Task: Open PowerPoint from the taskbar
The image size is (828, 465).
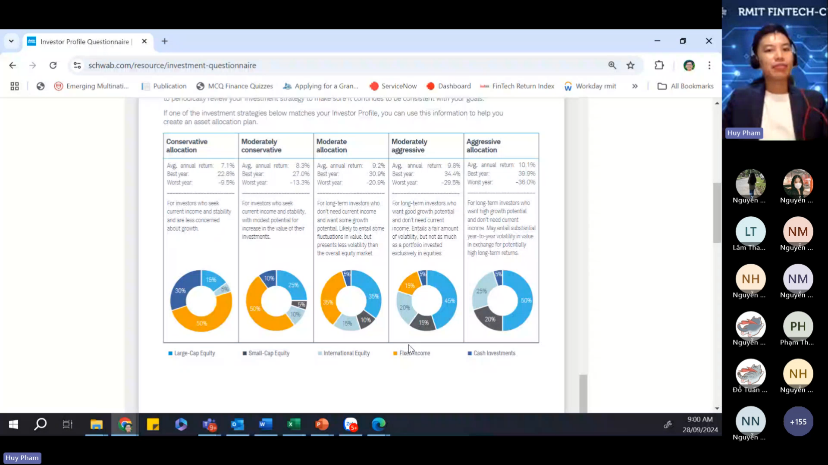Action: click(x=322, y=424)
